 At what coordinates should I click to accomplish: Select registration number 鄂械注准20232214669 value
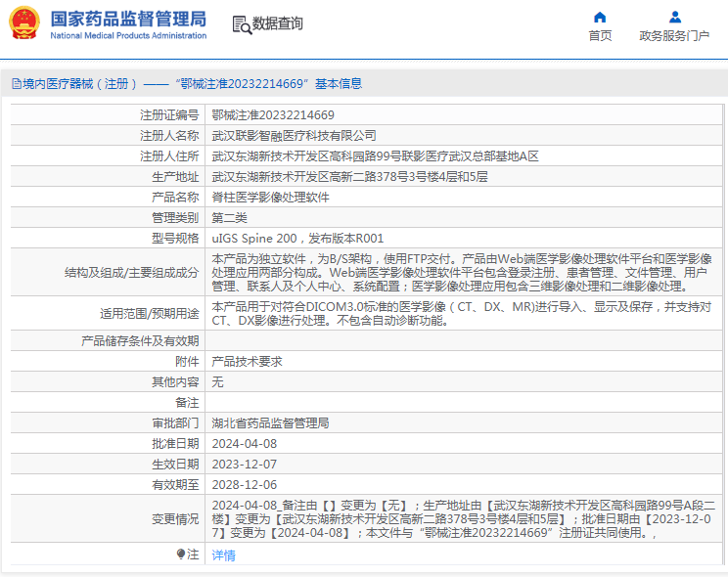tap(273, 115)
